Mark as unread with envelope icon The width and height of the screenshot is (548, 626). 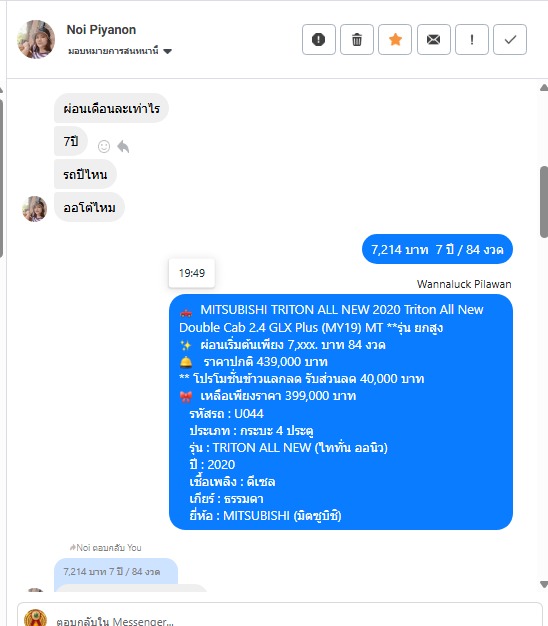tap(433, 39)
